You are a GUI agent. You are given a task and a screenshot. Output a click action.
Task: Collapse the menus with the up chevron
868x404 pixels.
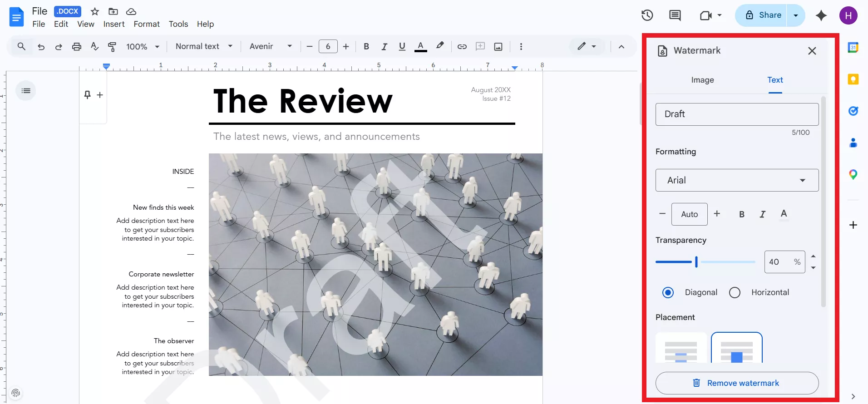pos(621,46)
